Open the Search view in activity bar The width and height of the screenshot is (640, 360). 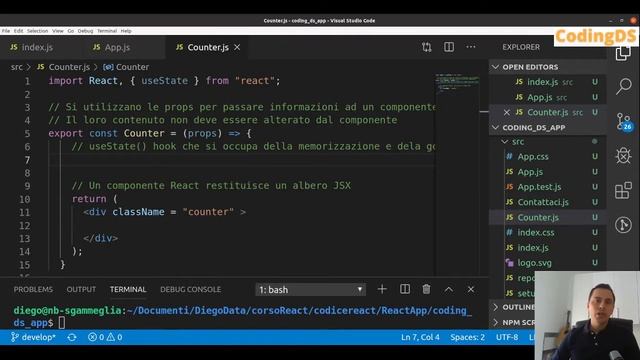click(x=624, y=86)
